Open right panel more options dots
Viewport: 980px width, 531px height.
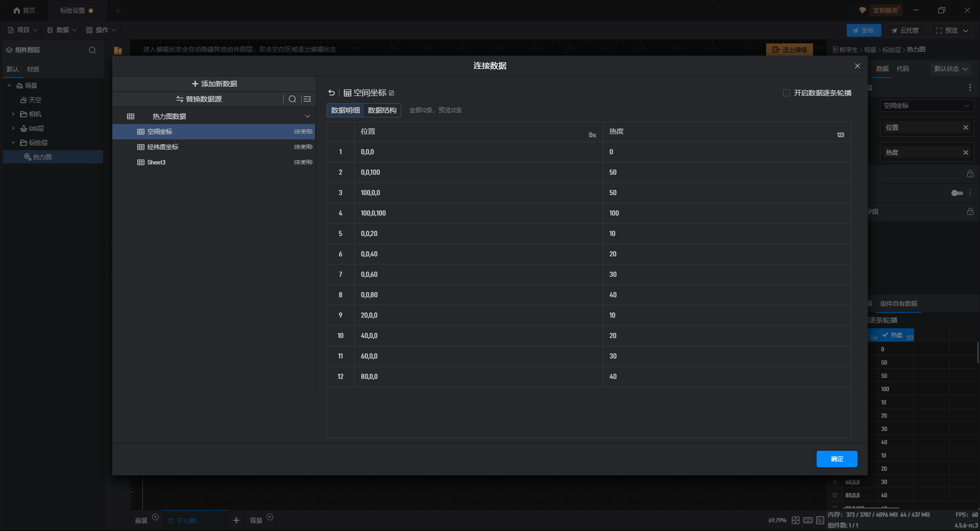pyautogui.click(x=970, y=88)
